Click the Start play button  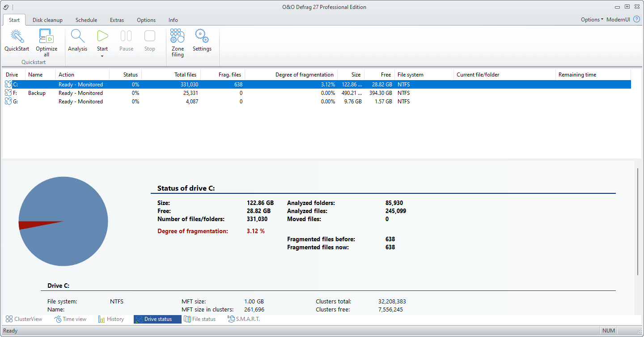(102, 36)
